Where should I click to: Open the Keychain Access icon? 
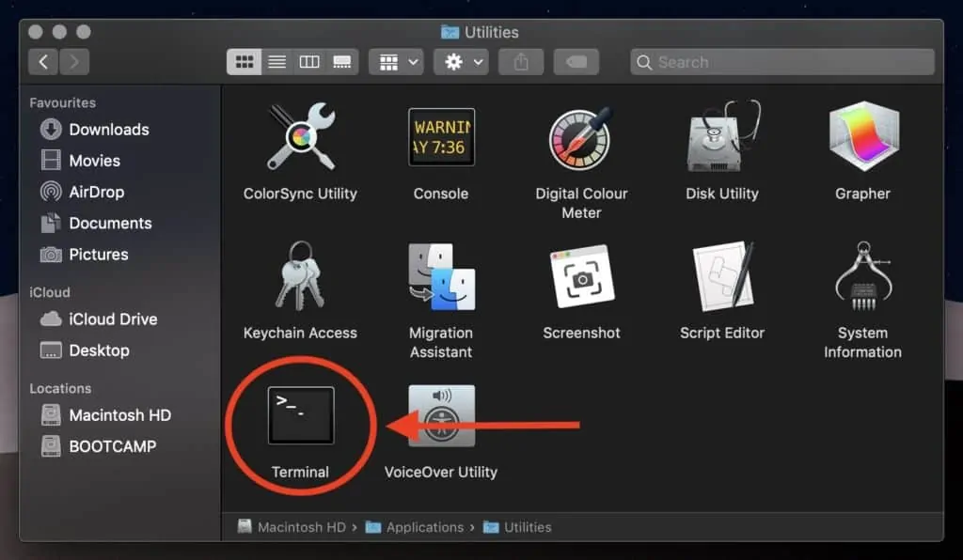point(300,276)
